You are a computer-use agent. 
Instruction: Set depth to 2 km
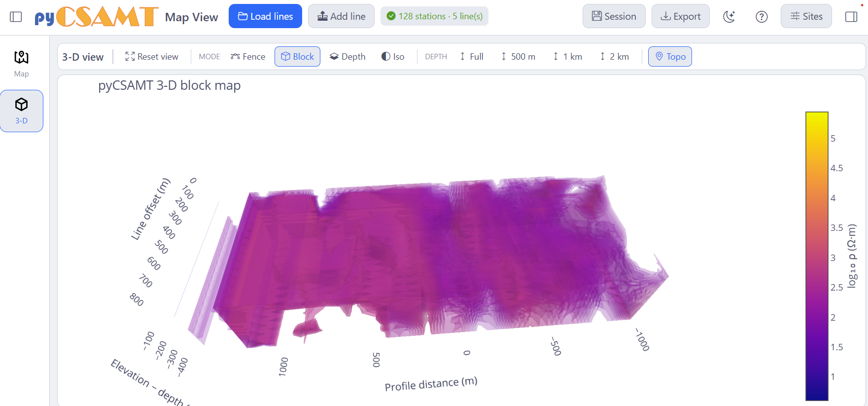coord(614,57)
